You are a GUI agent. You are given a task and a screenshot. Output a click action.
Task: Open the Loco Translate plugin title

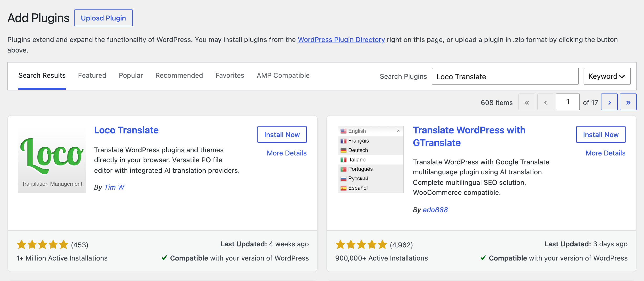pyautogui.click(x=126, y=130)
